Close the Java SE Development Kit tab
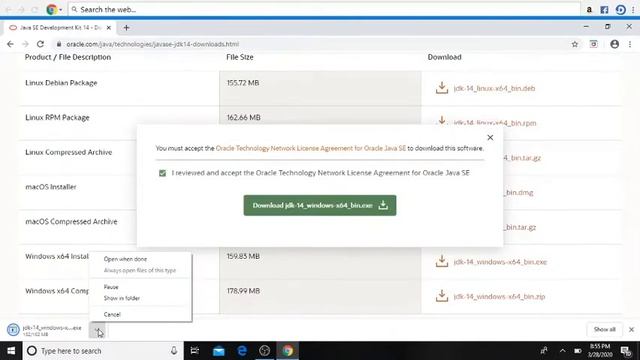Viewport: 640px width, 360px height. [x=109, y=28]
